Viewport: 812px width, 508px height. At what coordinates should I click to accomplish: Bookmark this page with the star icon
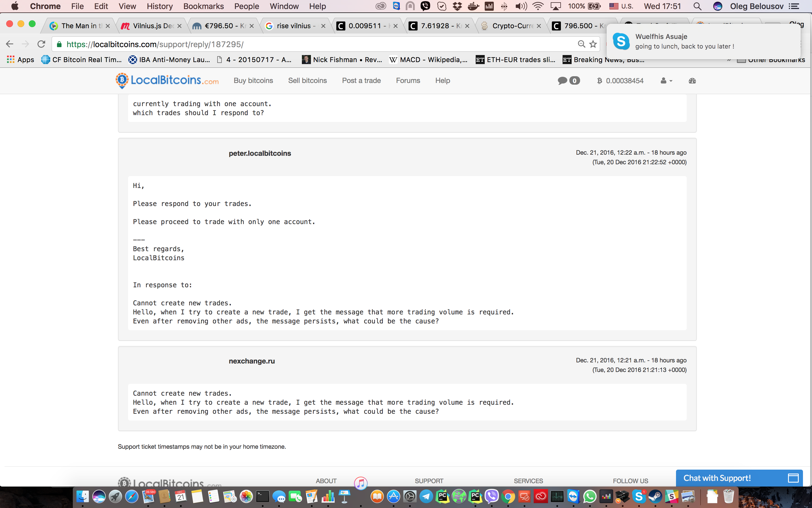pos(593,44)
